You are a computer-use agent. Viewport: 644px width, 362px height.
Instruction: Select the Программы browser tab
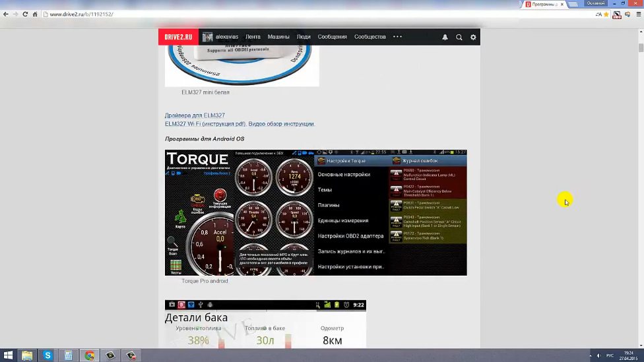[x=544, y=4]
